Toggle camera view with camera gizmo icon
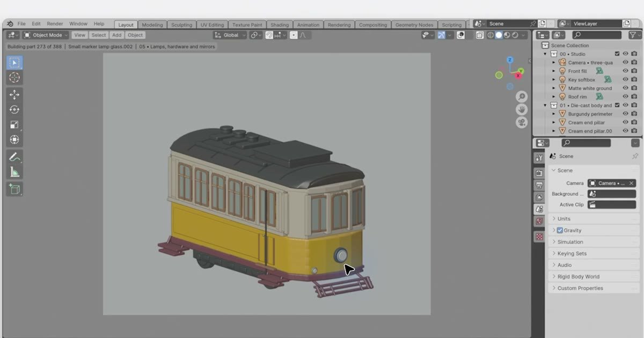644x338 pixels. [x=522, y=122]
